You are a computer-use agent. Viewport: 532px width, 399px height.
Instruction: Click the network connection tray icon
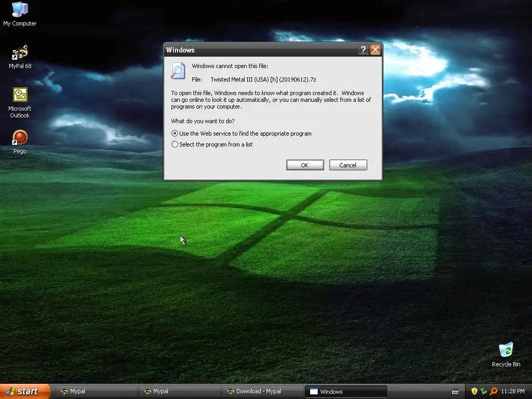coord(484,391)
